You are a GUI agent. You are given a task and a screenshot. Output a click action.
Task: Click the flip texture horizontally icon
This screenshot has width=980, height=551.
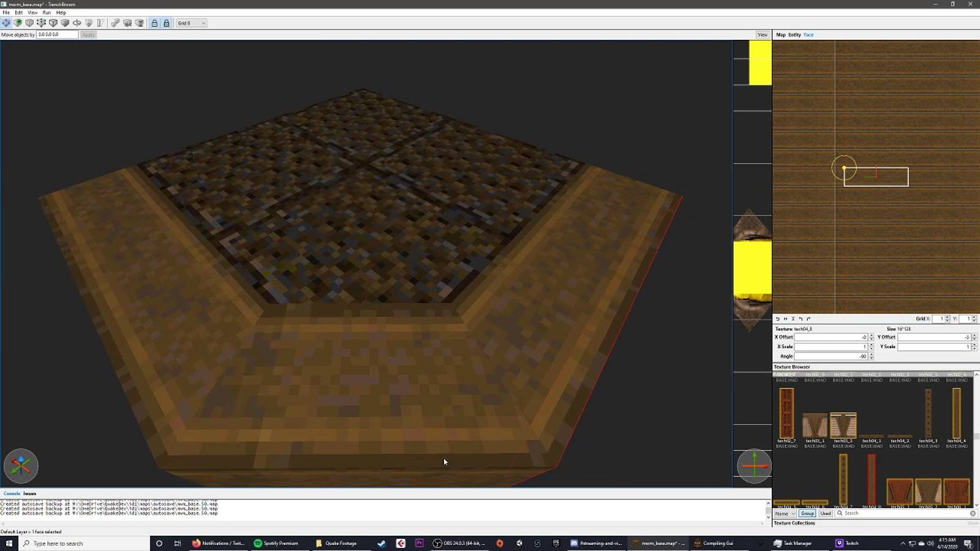pyautogui.click(x=785, y=319)
